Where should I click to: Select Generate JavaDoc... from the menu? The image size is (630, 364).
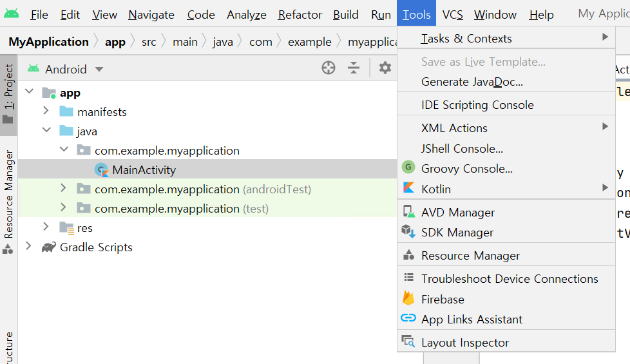coord(506,82)
